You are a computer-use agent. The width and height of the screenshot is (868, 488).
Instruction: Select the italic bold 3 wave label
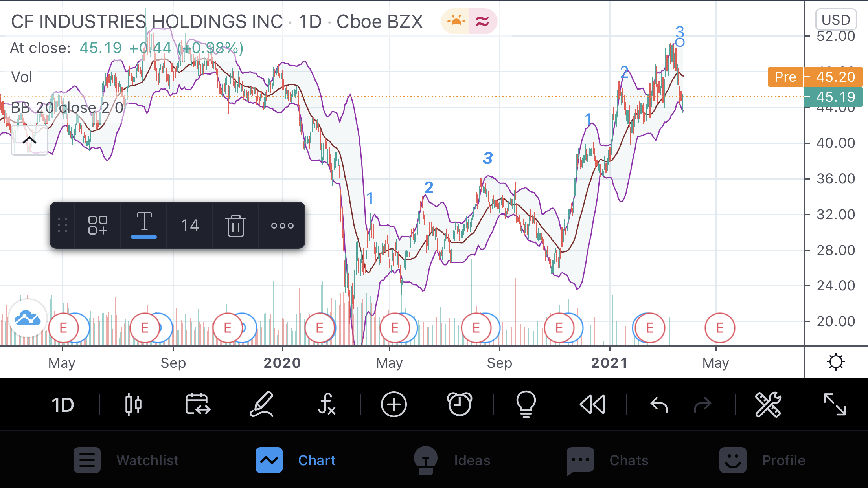(x=488, y=158)
